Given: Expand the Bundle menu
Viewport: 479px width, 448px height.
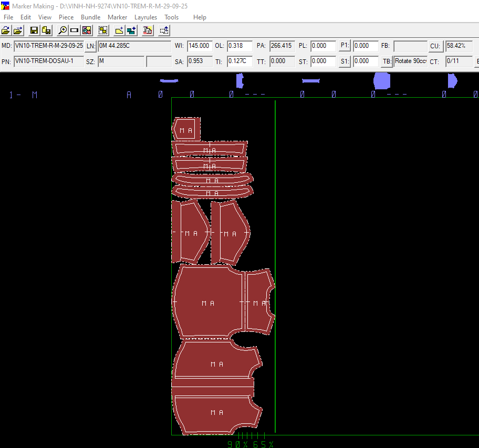Looking at the screenshot, I should click(90, 17).
